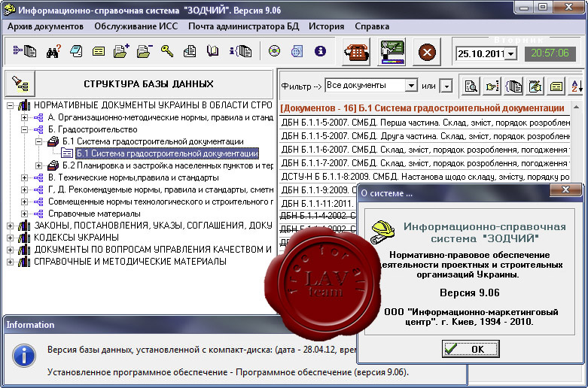The width and height of the screenshot is (588, 388).
Task: Select document 'ДБН Б.1.1-7-2007. СМБД'
Action: click(425, 163)
